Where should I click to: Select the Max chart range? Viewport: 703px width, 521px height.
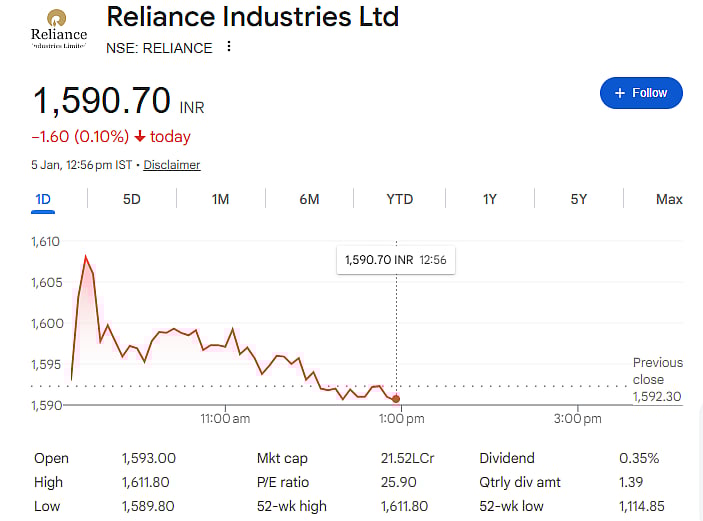(669, 199)
